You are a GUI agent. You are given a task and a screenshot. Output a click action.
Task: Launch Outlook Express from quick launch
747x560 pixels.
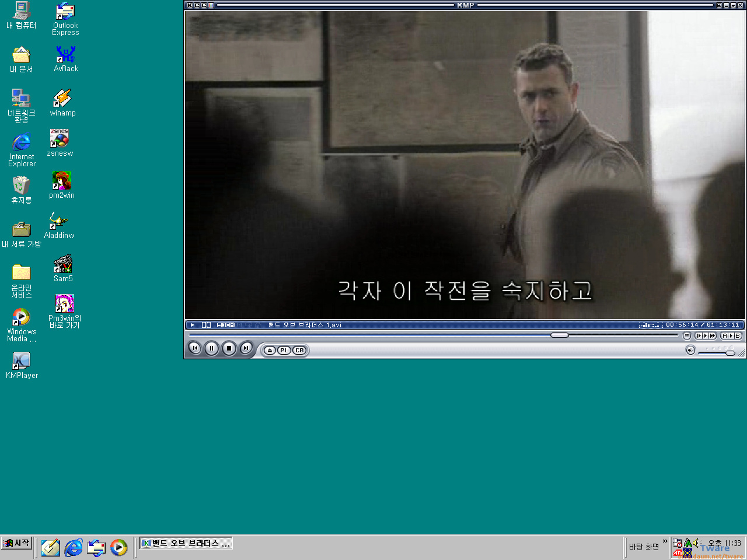point(96,547)
